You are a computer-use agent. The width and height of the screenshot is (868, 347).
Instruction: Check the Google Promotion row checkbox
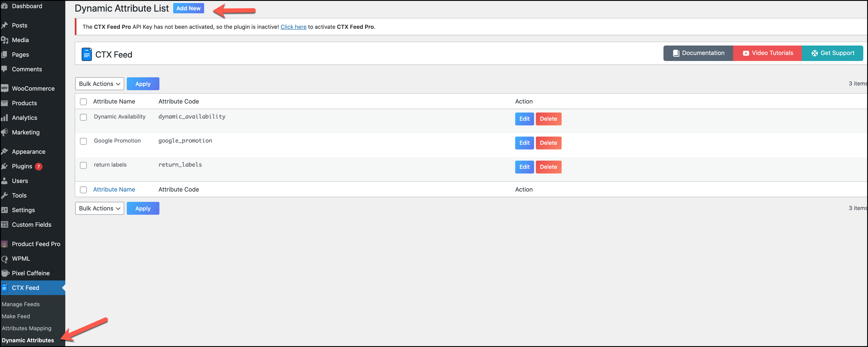click(83, 141)
